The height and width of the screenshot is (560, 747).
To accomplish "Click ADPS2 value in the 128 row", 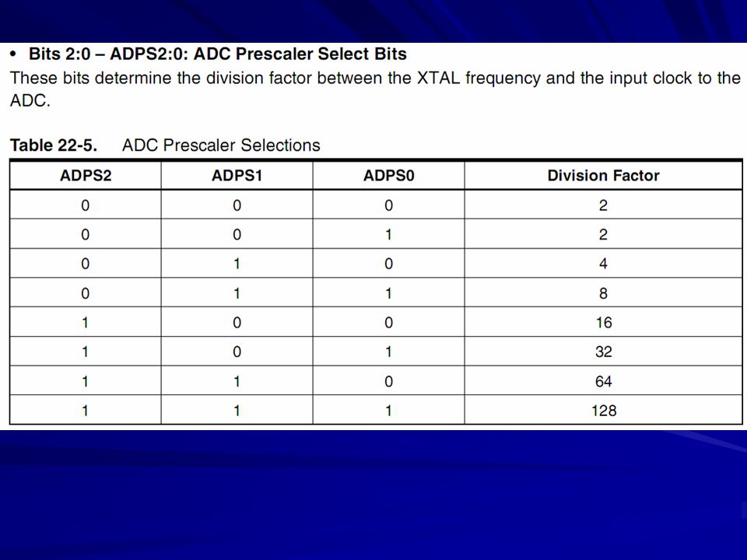I will pyautogui.click(x=86, y=410).
